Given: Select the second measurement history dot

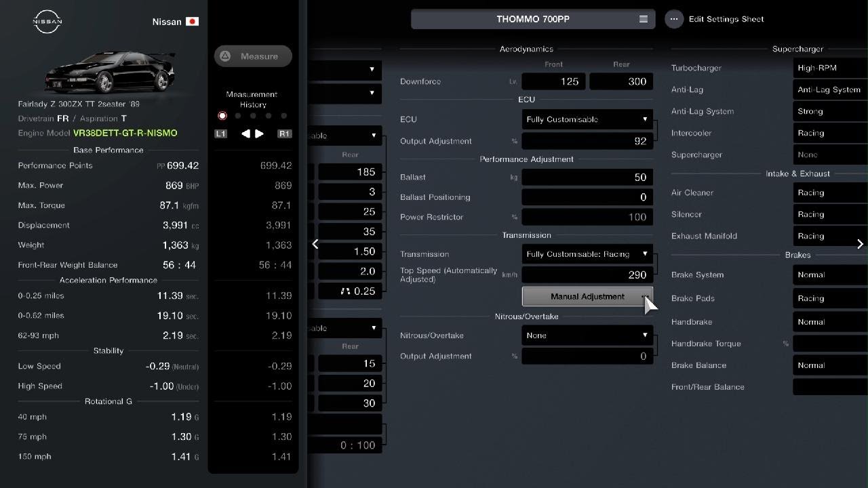Looking at the screenshot, I should point(238,116).
